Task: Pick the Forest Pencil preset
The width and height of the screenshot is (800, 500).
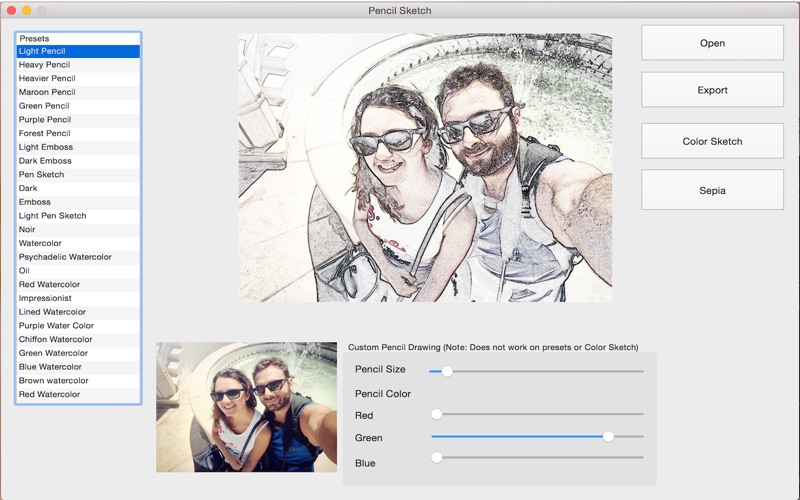Action: [45, 133]
